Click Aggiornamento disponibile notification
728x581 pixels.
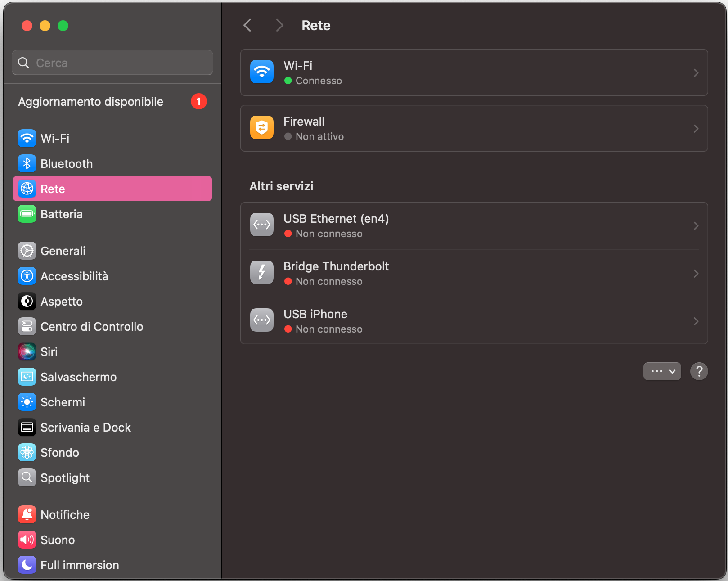(112, 101)
